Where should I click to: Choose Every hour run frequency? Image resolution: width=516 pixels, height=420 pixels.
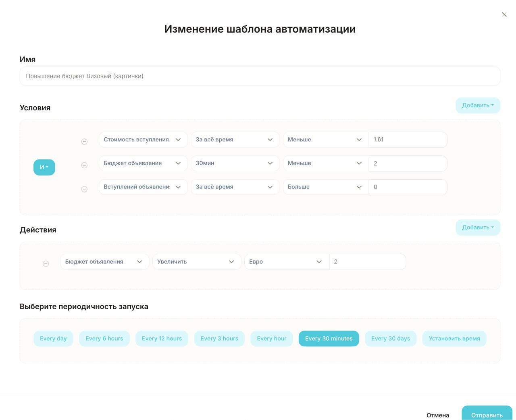(271, 339)
